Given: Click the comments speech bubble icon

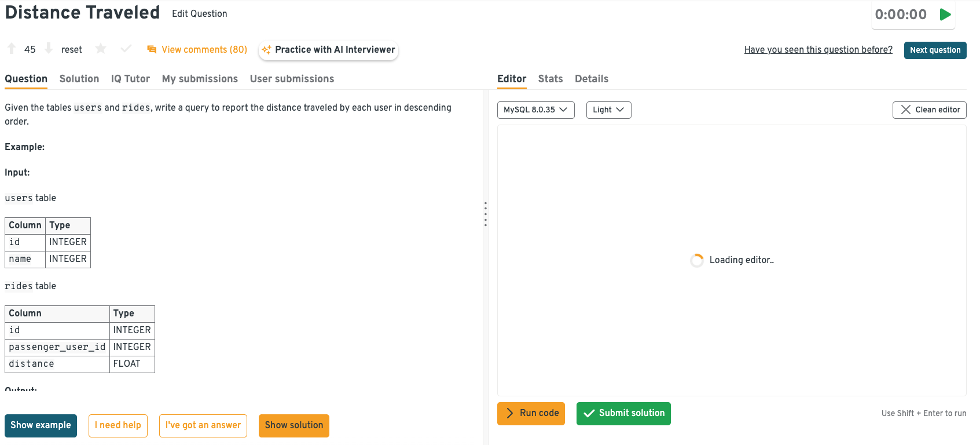Looking at the screenshot, I should pyautogui.click(x=152, y=50).
